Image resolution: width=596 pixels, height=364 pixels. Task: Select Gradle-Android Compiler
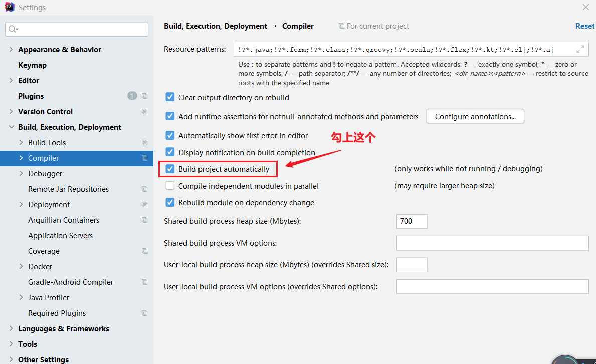71,282
